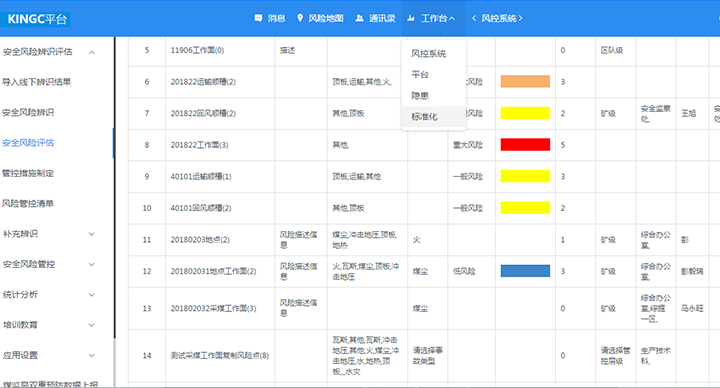The height and width of the screenshot is (388, 720).
Task: Click the right arrow after 风控系统
Action: (520, 18)
